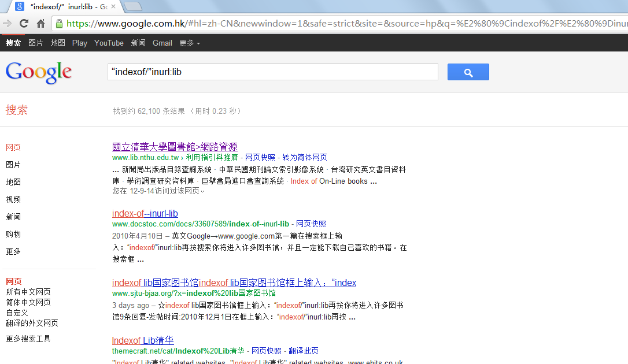Choose the 自定义 filter option

pyautogui.click(x=17, y=313)
